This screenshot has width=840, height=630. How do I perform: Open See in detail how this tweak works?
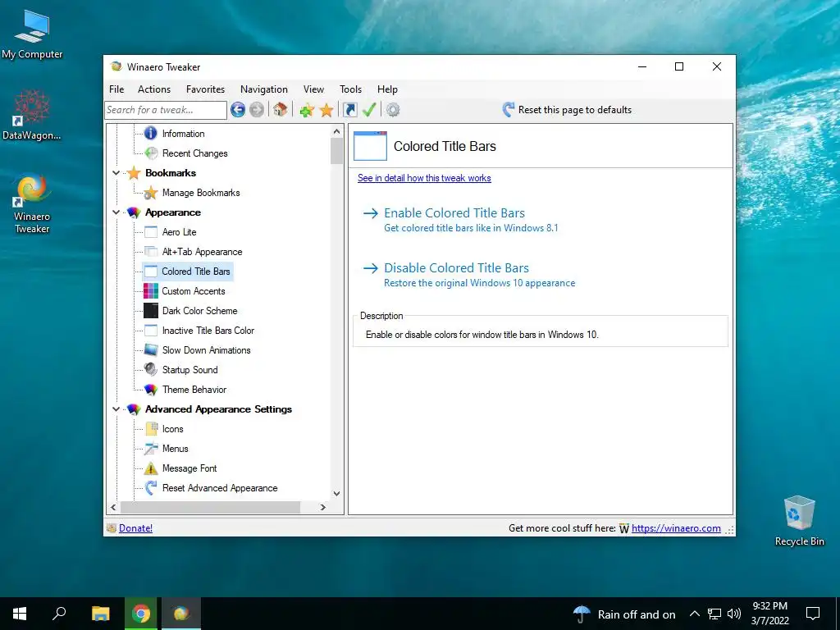pos(424,178)
